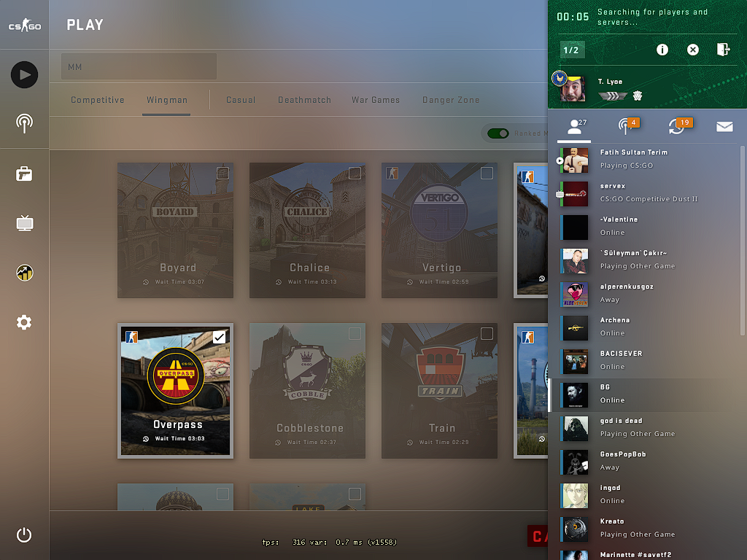Image resolution: width=747 pixels, height=560 pixels.
Task: Select the Train map card
Action: click(x=439, y=391)
